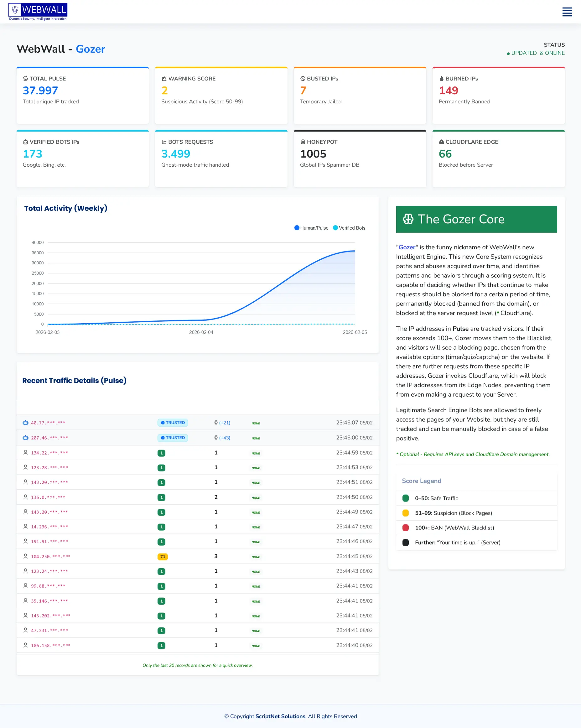Click the Busted IPs ban icon

pos(303,78)
